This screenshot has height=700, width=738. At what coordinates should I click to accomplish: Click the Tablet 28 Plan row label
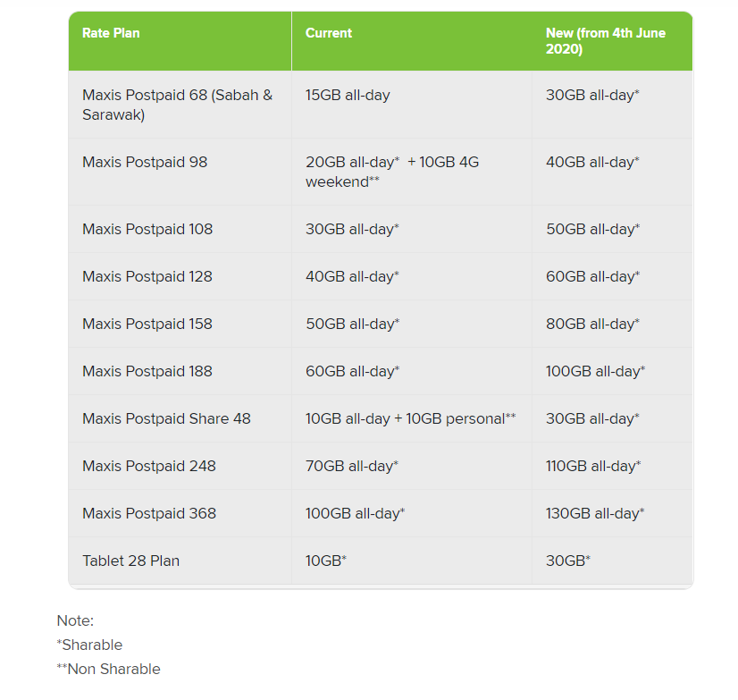130,561
